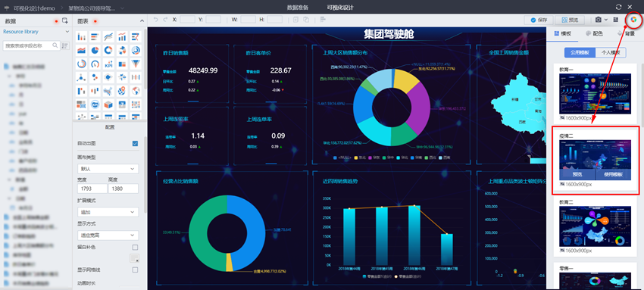Click 预览 on the 疫情二 template
This screenshot has height=290, width=644.
577,174
